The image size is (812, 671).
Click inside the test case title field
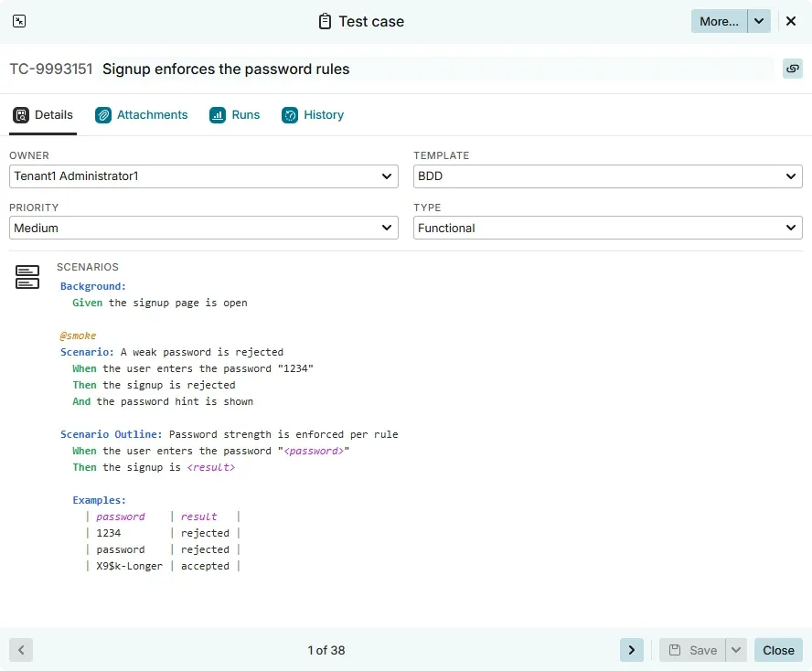tap(435, 69)
